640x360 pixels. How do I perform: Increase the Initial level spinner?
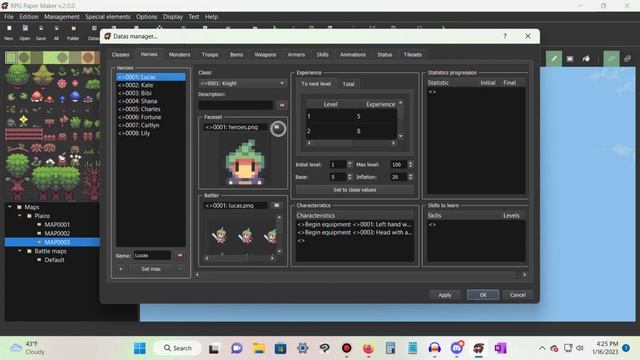click(350, 162)
